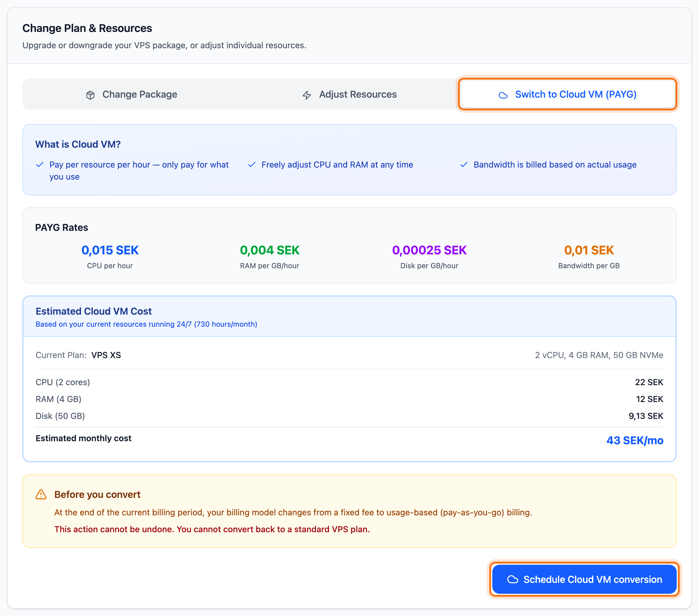Click the checkmark beside Bandwidth is billed
Screen dimensions: 699x616
pos(464,165)
